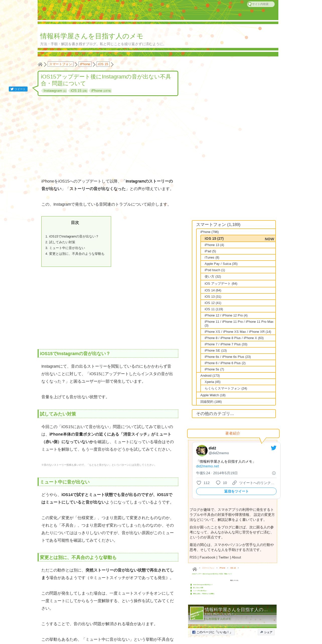322x644 pixels.
Task: Click the Facebook シェア button
Action: 266,632
